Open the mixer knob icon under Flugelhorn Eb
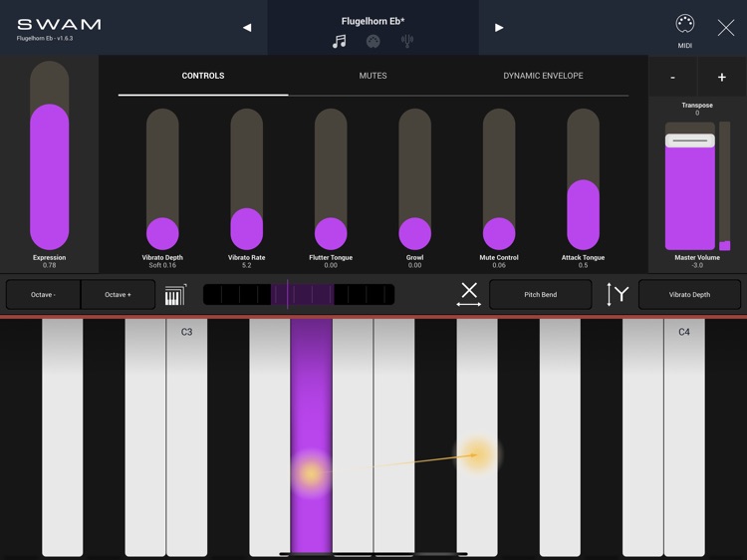The width and height of the screenshot is (747, 560). tap(373, 42)
